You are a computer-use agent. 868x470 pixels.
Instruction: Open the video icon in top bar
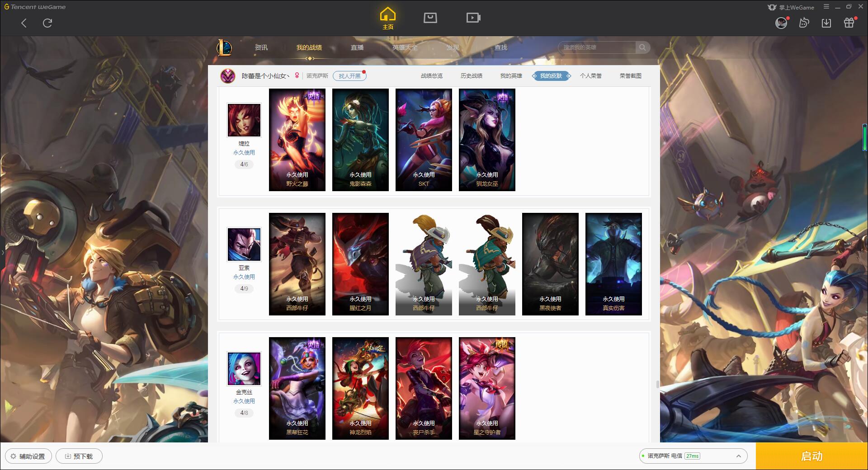click(x=473, y=18)
